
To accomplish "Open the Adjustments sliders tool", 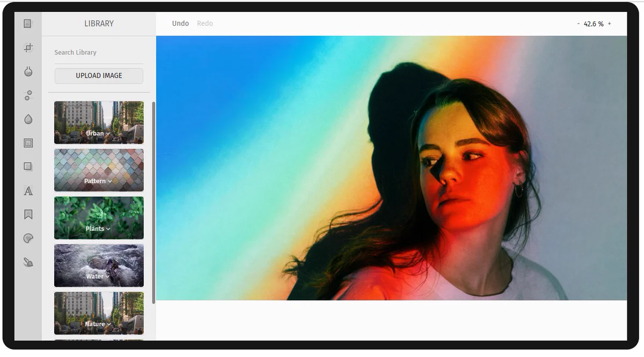I will pos(28,95).
